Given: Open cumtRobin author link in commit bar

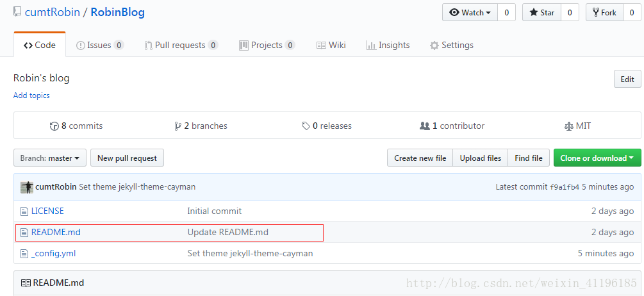Looking at the screenshot, I should click(x=56, y=187).
